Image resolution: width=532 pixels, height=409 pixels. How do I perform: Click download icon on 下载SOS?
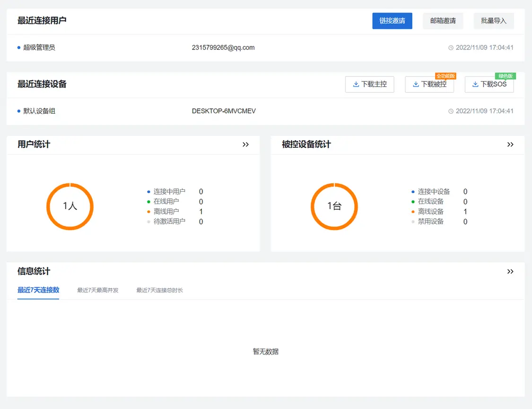point(475,84)
